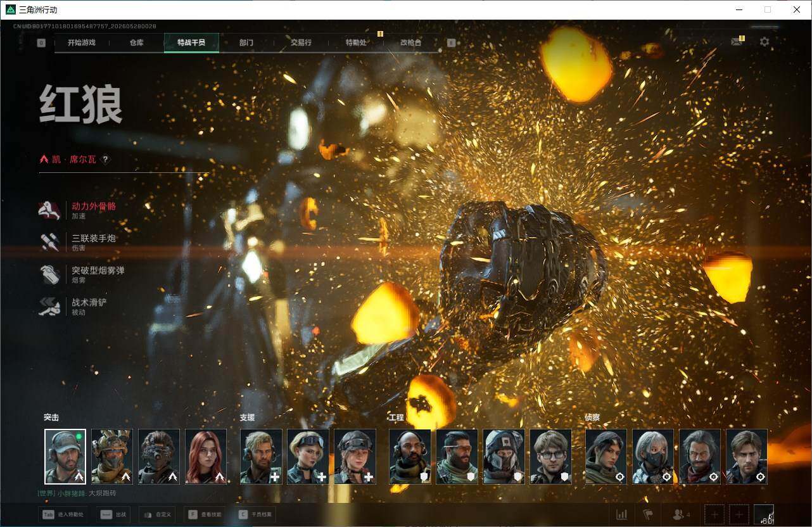This screenshot has width=812, height=527.
Task: Open the 干员档案 operator file button
Action: tap(255, 515)
